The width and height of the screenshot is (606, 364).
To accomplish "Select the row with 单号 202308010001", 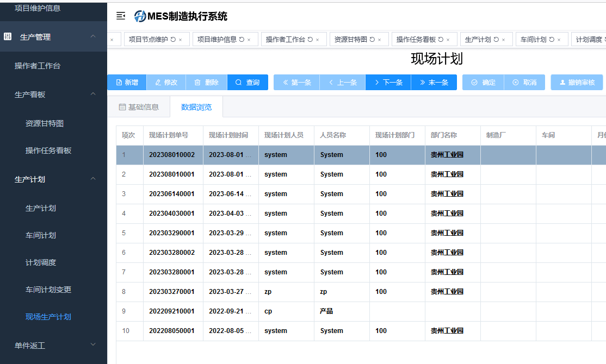I will pos(361,174).
